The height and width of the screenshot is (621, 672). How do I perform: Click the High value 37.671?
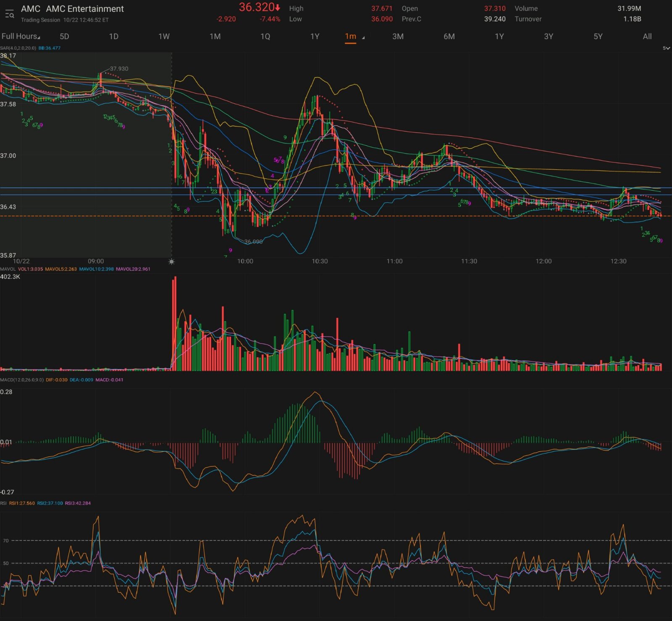[x=382, y=8]
